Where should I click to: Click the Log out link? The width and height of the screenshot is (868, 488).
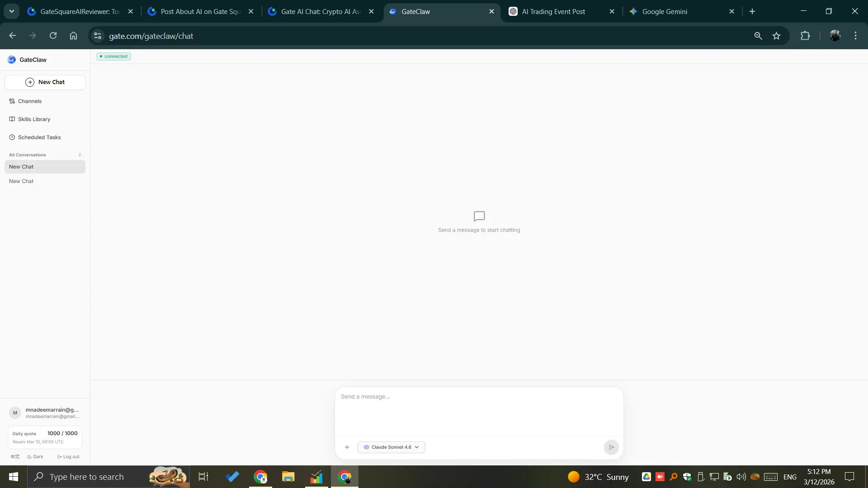tap(69, 457)
